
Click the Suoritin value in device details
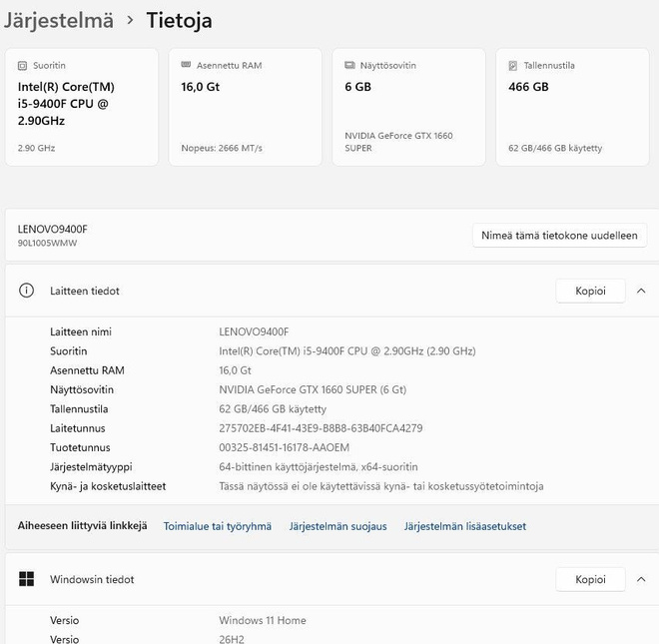coord(347,351)
